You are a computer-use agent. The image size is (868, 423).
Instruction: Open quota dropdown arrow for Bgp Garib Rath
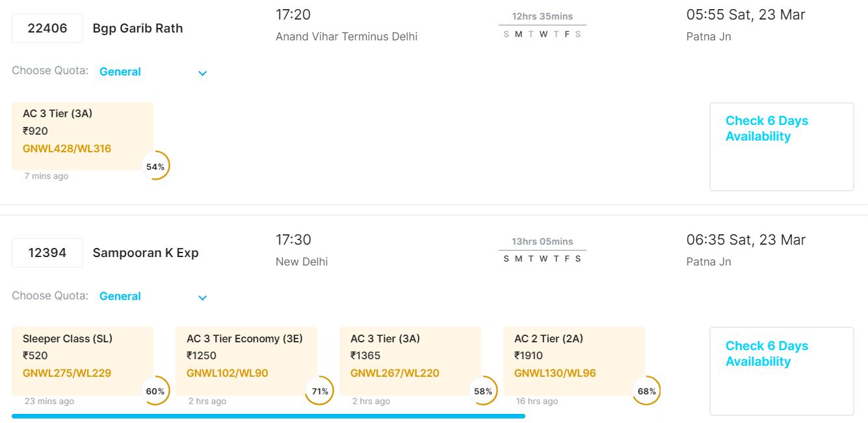click(x=202, y=73)
